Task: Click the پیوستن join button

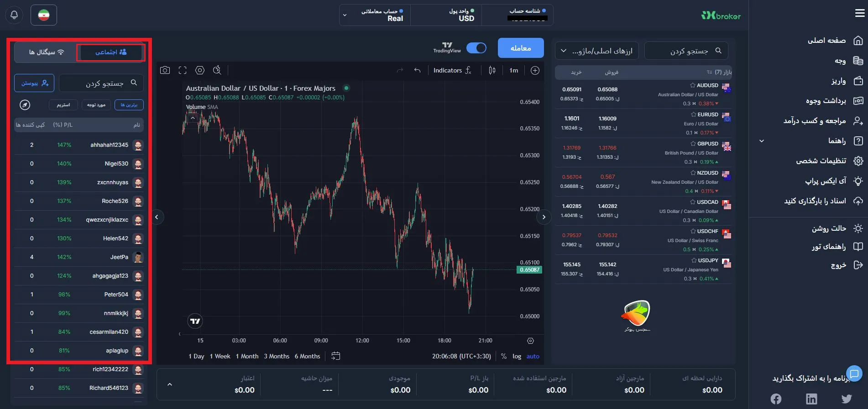Action: (34, 83)
